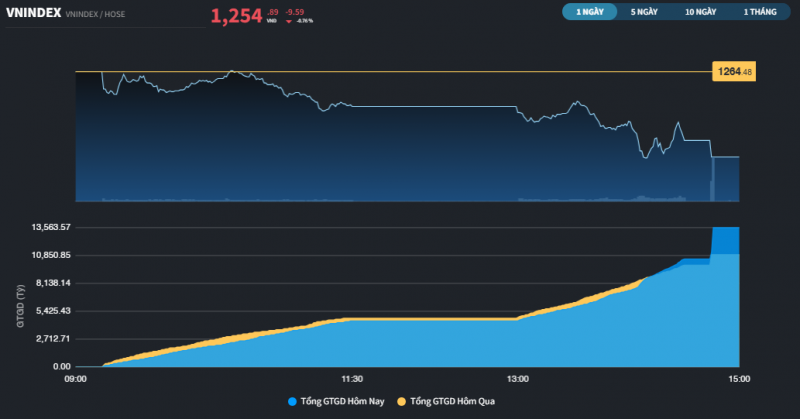Click the 15:00 closing time axis label
Viewport: 800px width, 419px height.
[x=739, y=379]
